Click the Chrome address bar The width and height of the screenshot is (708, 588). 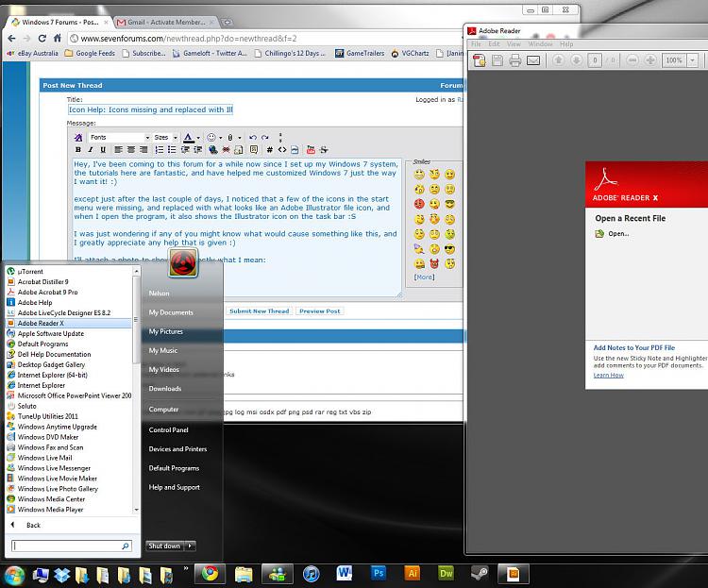[x=266, y=39]
